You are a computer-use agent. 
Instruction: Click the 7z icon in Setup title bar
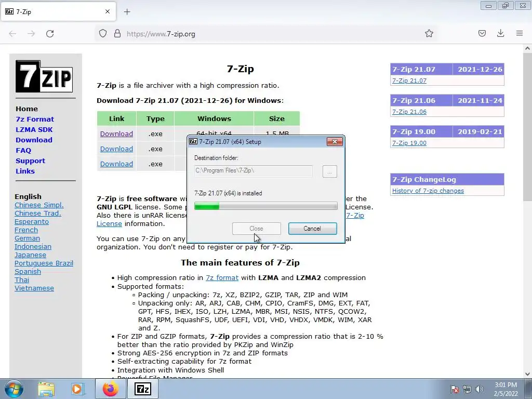pos(193,141)
